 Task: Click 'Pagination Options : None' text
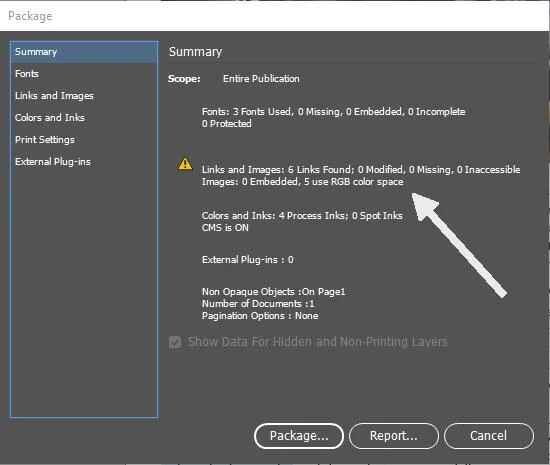point(260,316)
